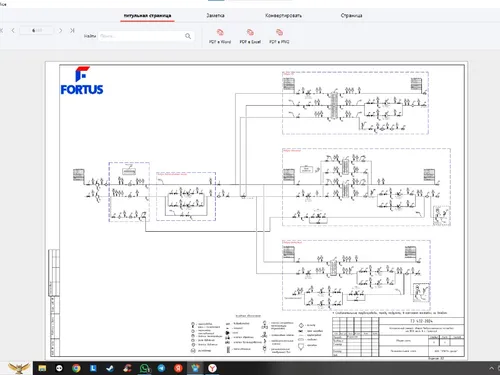Jump to the last page arrow

pyautogui.click(x=72, y=30)
